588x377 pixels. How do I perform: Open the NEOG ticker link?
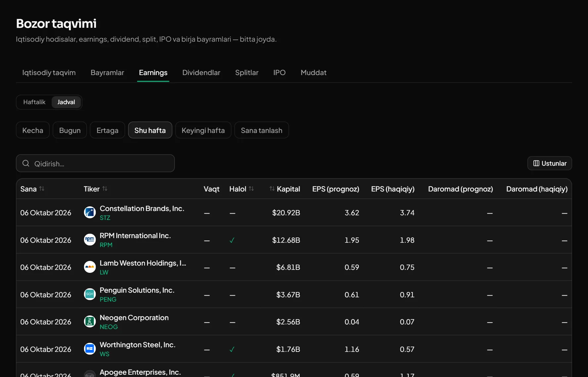pos(109,327)
